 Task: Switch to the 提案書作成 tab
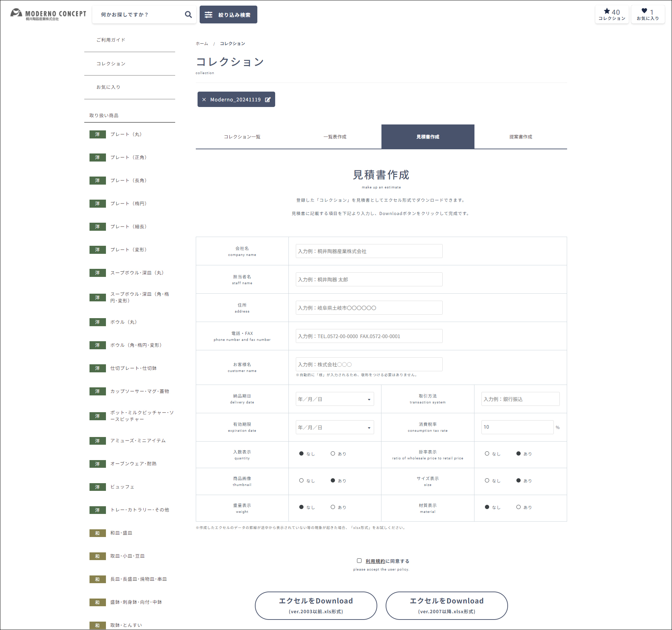520,137
